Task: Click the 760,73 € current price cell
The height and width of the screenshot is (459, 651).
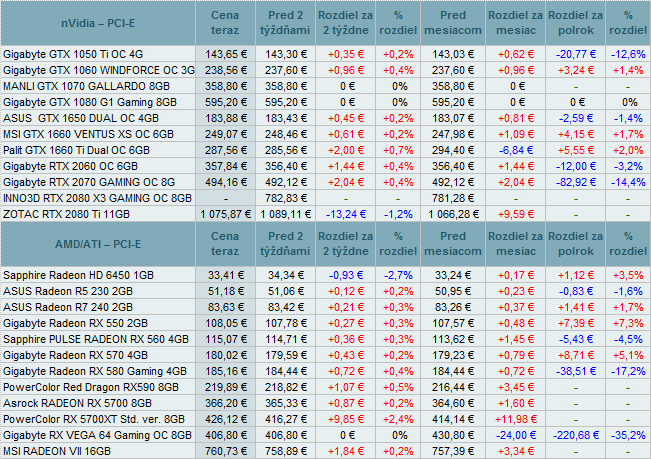Action: tap(225, 451)
